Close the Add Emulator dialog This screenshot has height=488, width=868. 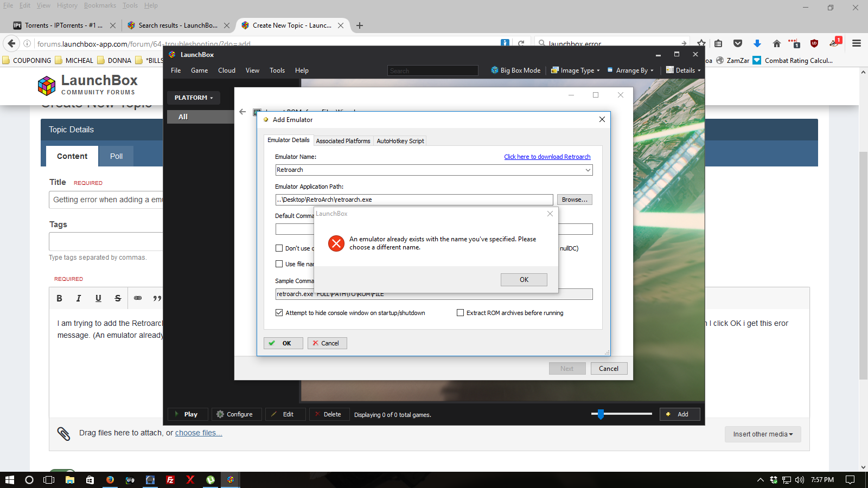pos(602,120)
